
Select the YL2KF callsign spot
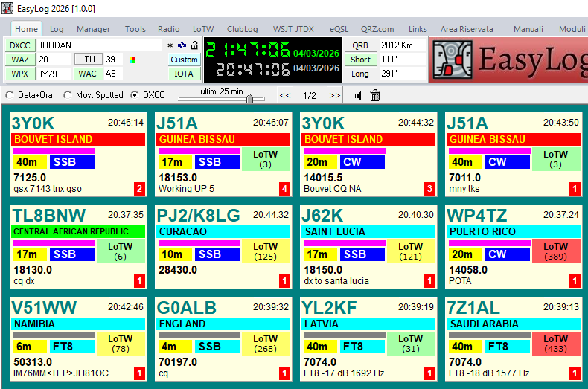[368, 338]
